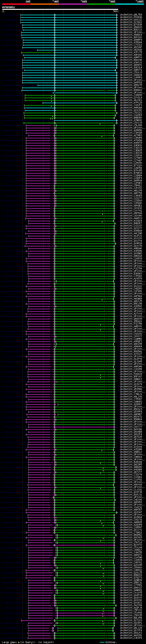
Task: Click the orange ~40% identity legend segment
Action: [x=45, y=4]
